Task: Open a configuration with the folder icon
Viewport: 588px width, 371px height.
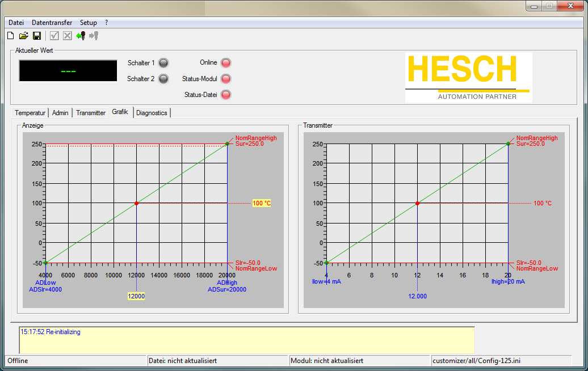Action: (24, 36)
